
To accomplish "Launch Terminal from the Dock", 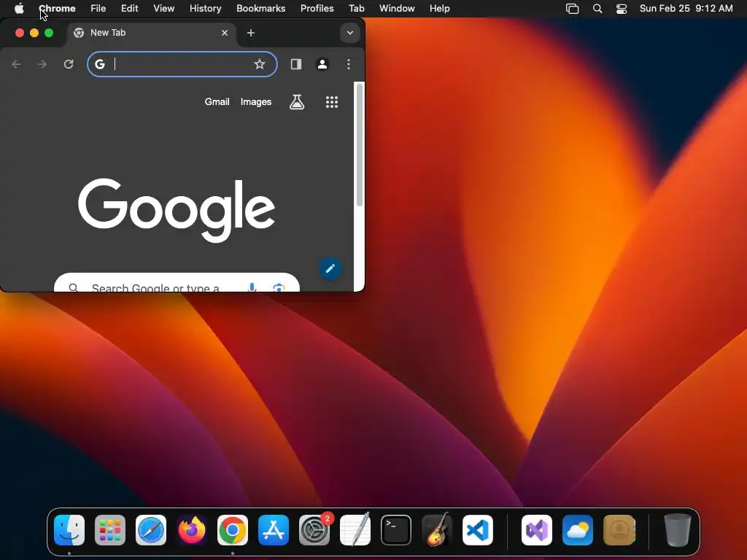I will tap(396, 530).
